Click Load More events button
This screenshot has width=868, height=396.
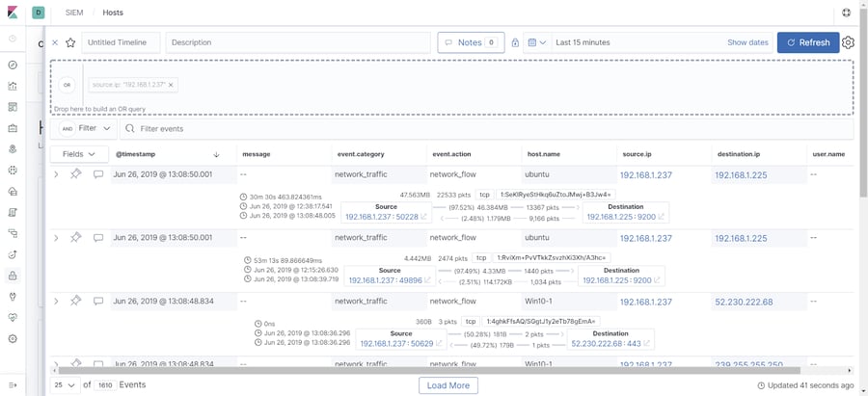pos(448,385)
